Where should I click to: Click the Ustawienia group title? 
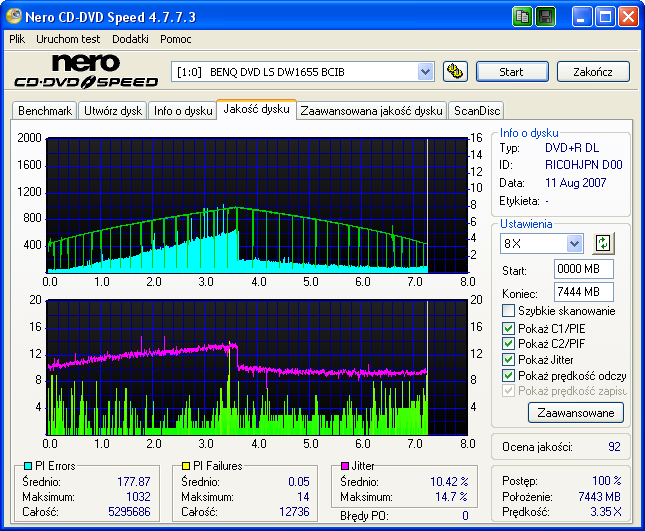point(526,224)
